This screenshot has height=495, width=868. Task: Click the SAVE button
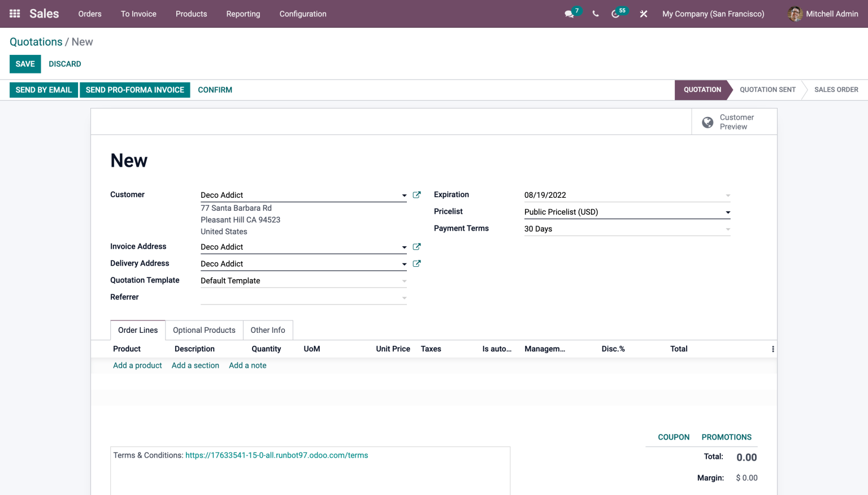[25, 64]
